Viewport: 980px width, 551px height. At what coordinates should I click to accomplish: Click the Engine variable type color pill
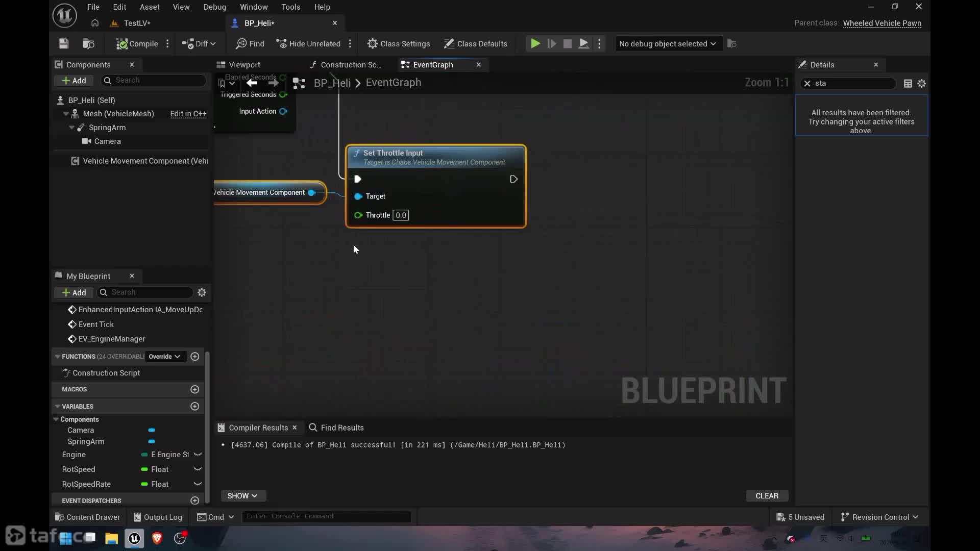144,455
